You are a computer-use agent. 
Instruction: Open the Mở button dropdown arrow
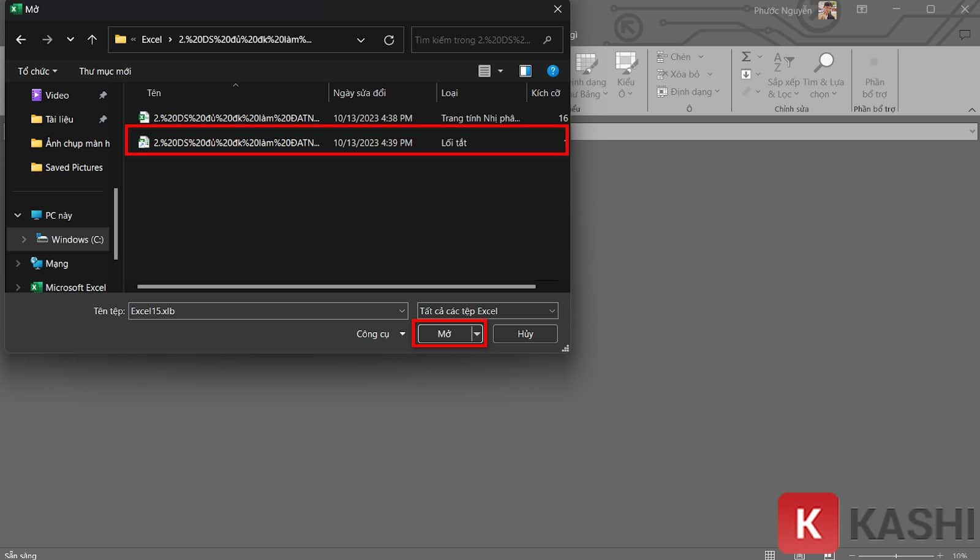tap(477, 334)
